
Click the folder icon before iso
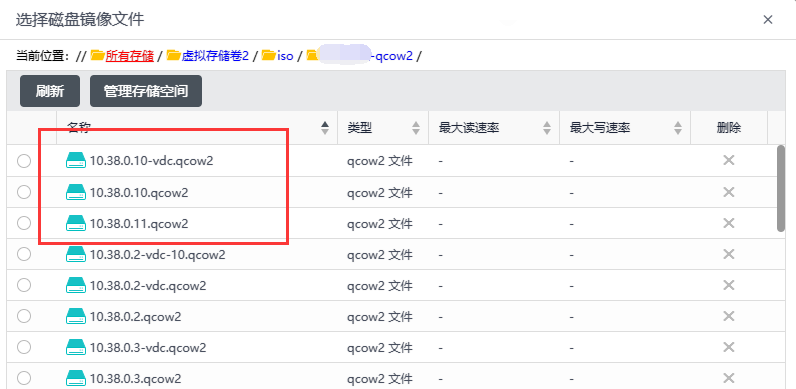click(269, 55)
